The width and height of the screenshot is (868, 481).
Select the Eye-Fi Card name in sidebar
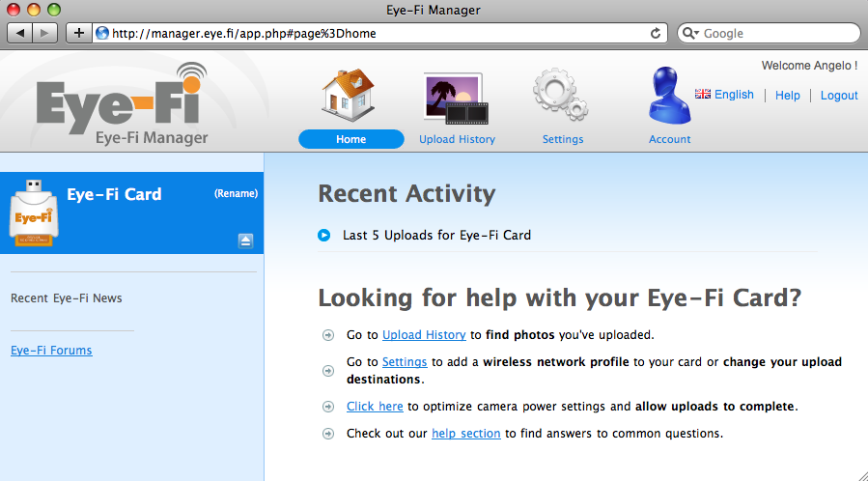click(x=114, y=194)
